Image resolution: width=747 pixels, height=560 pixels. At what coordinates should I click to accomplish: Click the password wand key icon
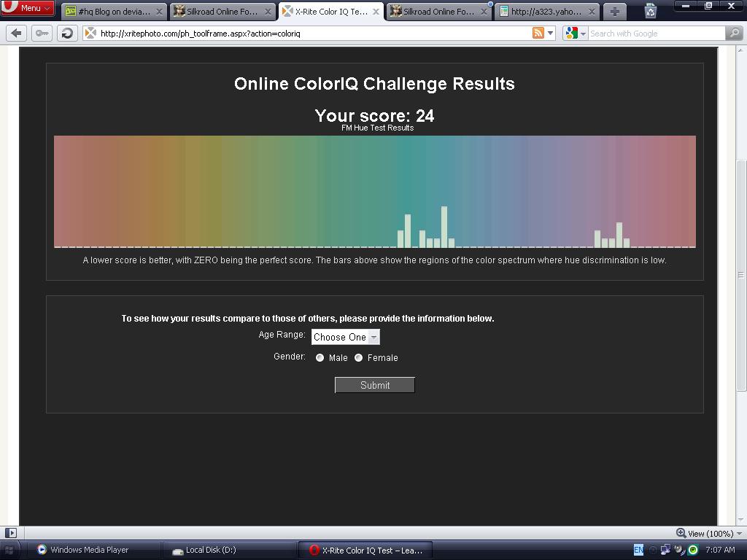coord(42,34)
